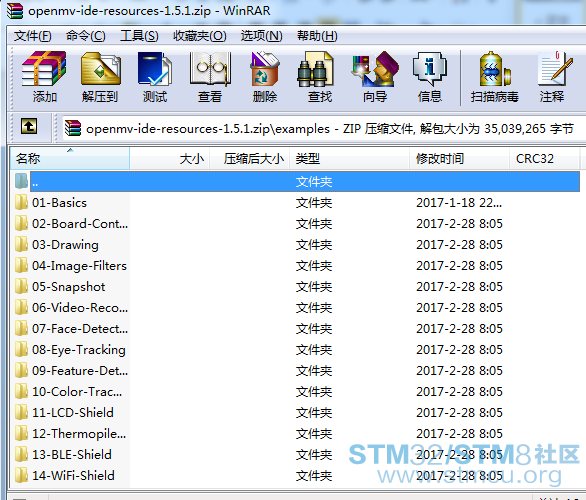Click folder icon of 11-LCD-Shield

21,412
